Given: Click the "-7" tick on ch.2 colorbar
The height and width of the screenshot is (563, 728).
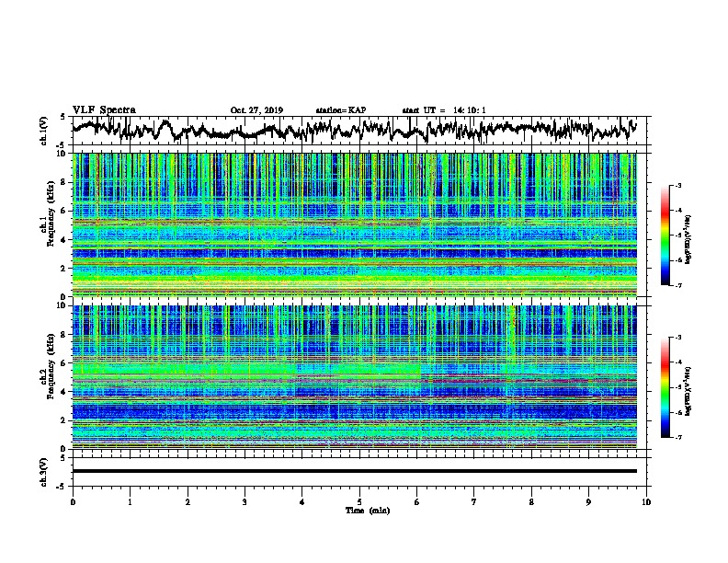Looking at the screenshot, I should tap(677, 437).
